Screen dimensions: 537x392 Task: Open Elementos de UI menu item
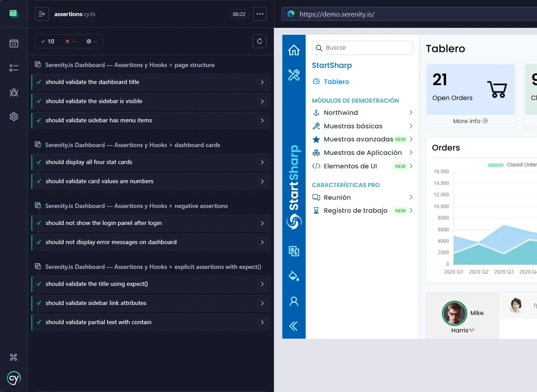362,166
